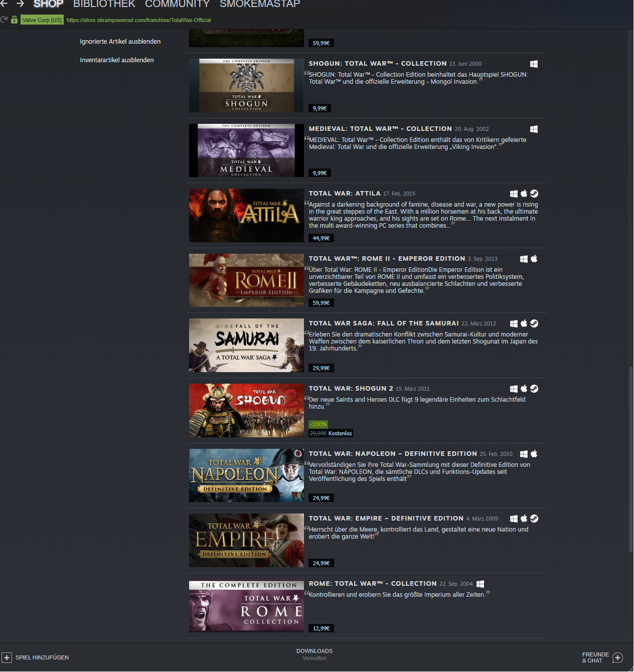This screenshot has height=672, width=634.
Task: Open Empire Definitive Edition title
Action: tap(386, 519)
